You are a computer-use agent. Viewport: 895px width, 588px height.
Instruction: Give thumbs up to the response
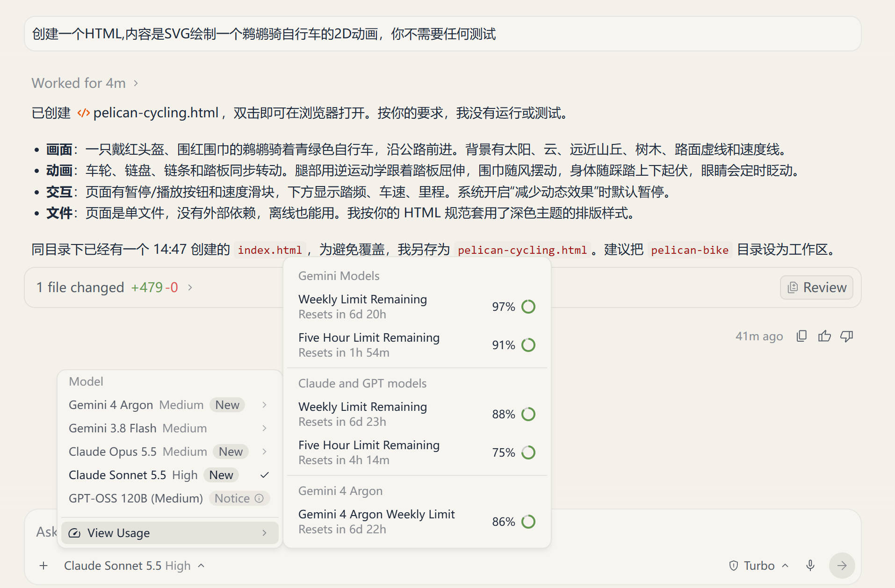coord(824,336)
